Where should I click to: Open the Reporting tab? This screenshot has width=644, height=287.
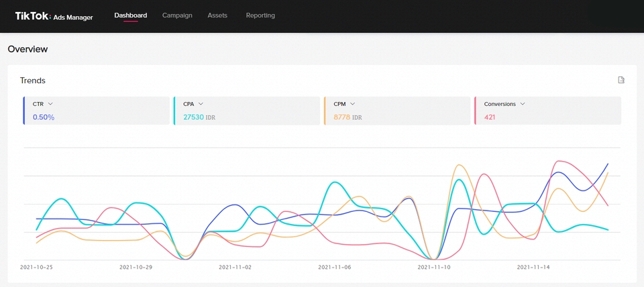[260, 15]
